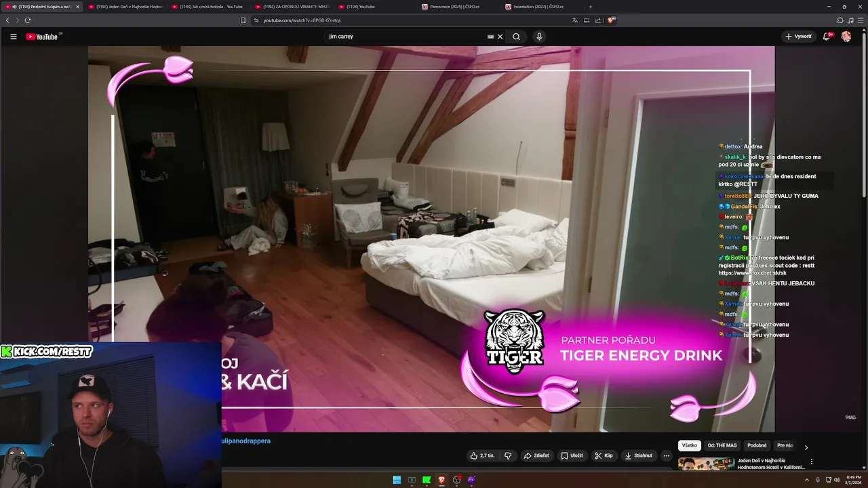The image size is (868, 488).
Task: Select the Pre vás filter chip
Action: [x=785, y=445]
